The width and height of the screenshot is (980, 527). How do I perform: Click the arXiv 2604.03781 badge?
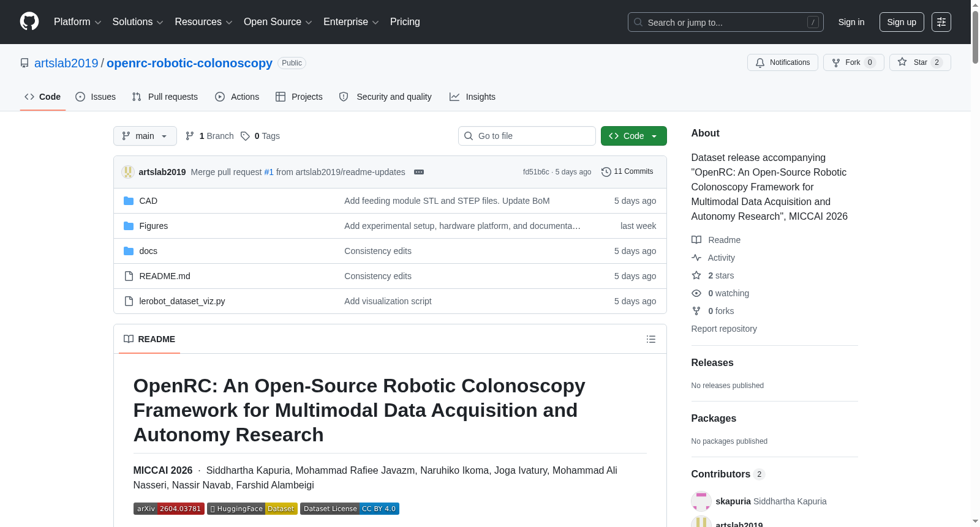169,509
